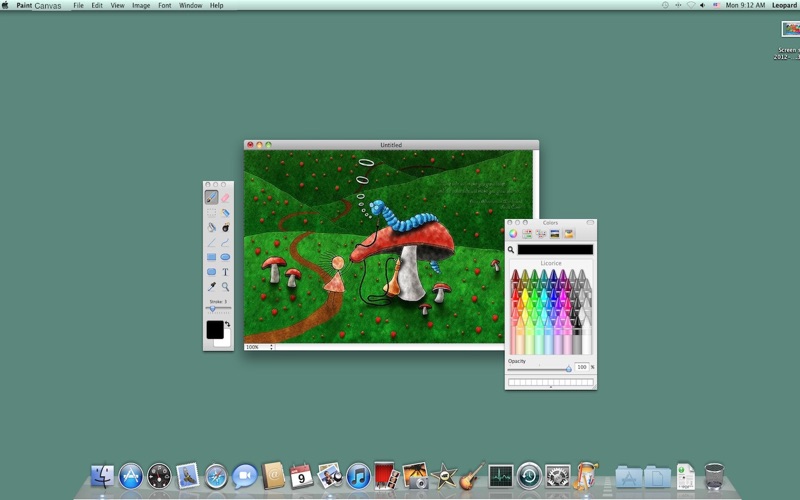Switch to Color Palettes picker mode

pos(540,234)
